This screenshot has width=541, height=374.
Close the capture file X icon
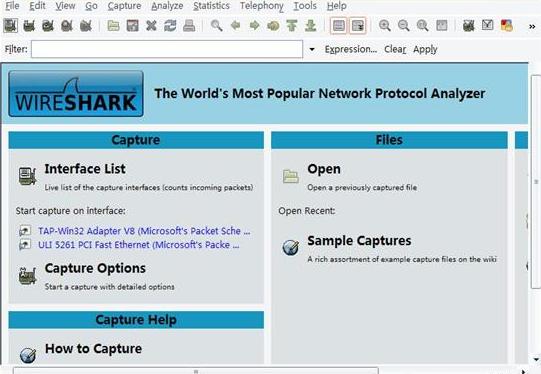click(151, 26)
